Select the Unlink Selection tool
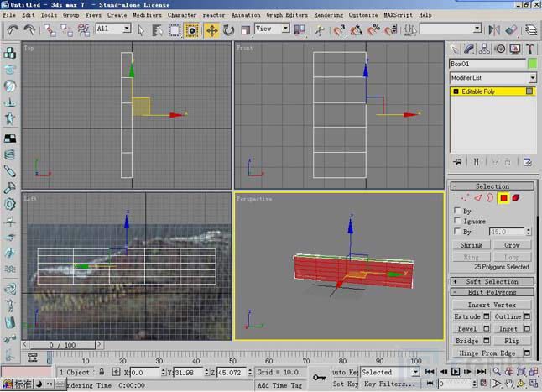Viewport: 542px width, 392px height. click(x=66, y=30)
